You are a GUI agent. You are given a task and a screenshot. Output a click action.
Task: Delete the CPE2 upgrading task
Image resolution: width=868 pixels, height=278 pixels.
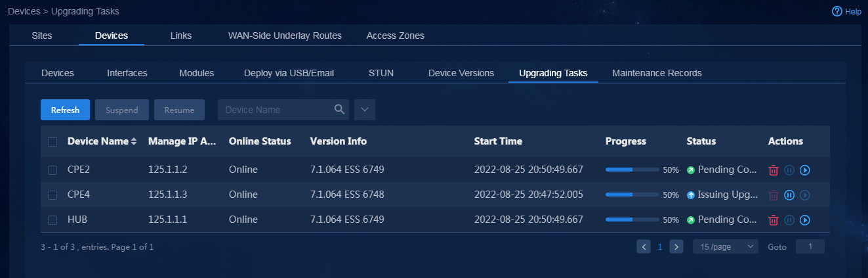[x=774, y=170]
